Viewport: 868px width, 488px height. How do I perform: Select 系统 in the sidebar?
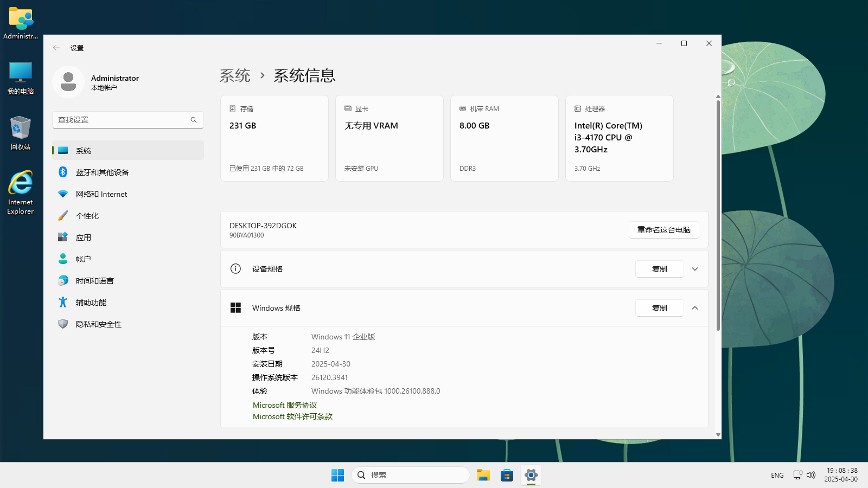click(128, 150)
